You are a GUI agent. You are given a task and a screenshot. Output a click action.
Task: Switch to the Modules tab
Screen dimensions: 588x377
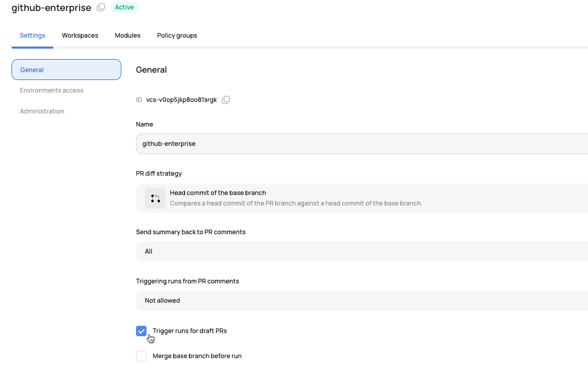point(128,36)
